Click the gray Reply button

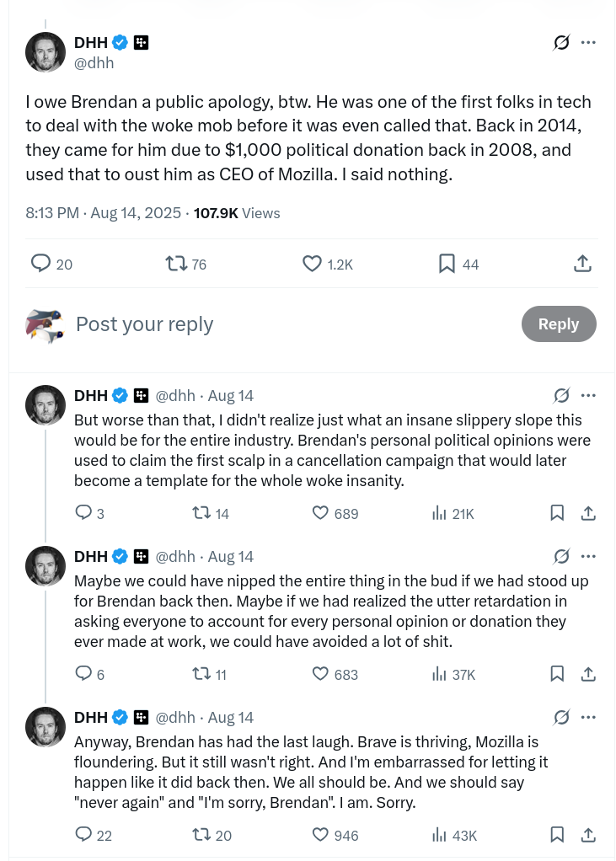tap(559, 324)
